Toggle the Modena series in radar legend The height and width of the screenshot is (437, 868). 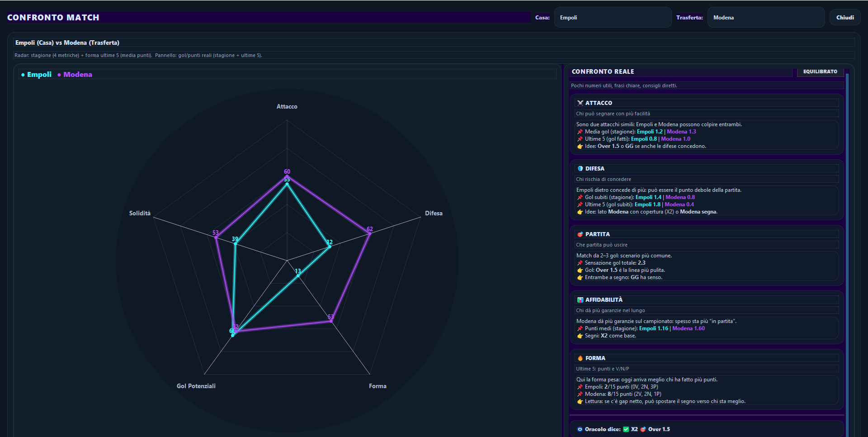[x=75, y=75]
